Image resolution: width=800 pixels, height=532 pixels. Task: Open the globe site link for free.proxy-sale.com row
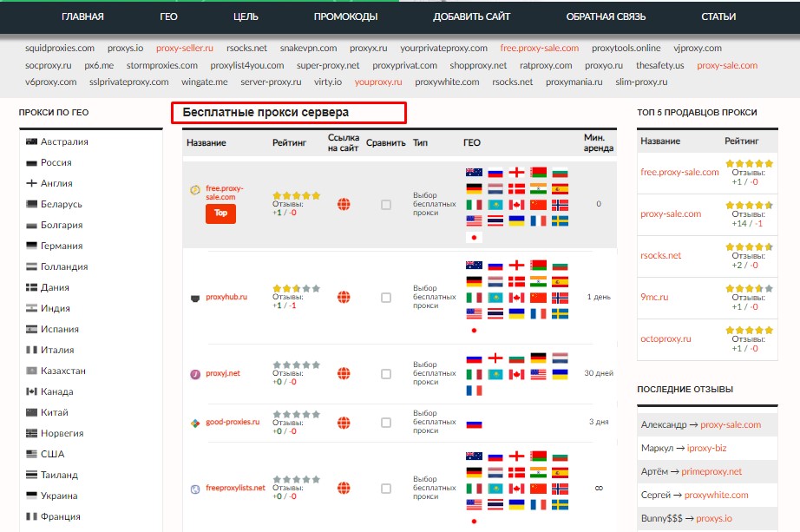pos(344,204)
